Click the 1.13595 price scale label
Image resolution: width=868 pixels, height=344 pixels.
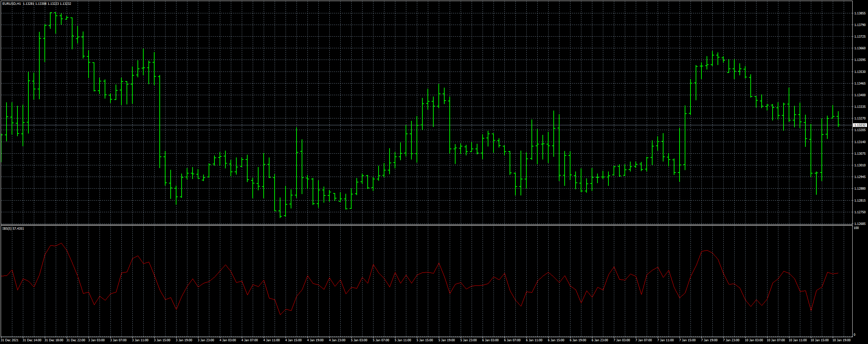click(x=860, y=60)
